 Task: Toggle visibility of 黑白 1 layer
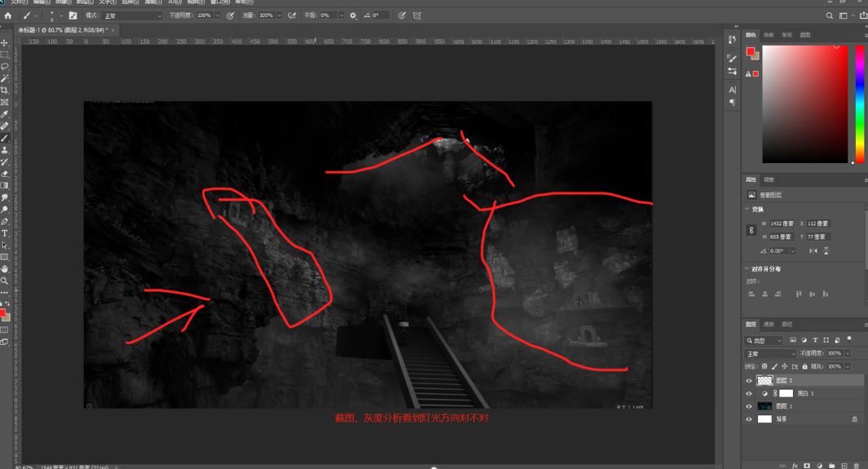click(x=749, y=393)
